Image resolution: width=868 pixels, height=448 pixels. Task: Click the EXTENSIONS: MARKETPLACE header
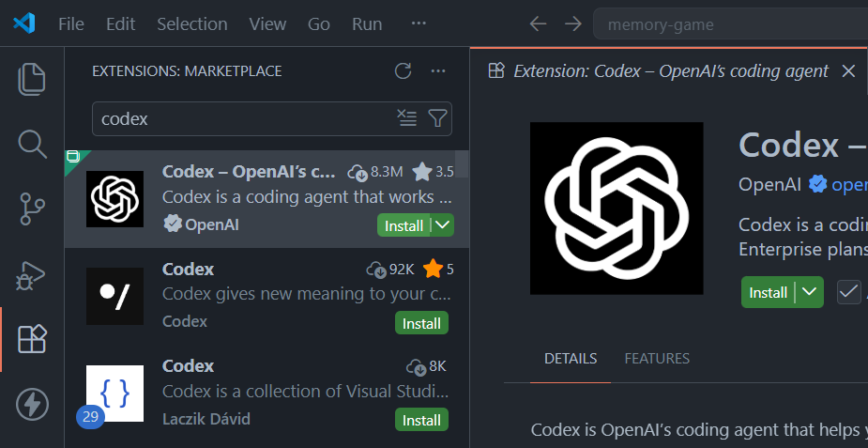pyautogui.click(x=187, y=70)
